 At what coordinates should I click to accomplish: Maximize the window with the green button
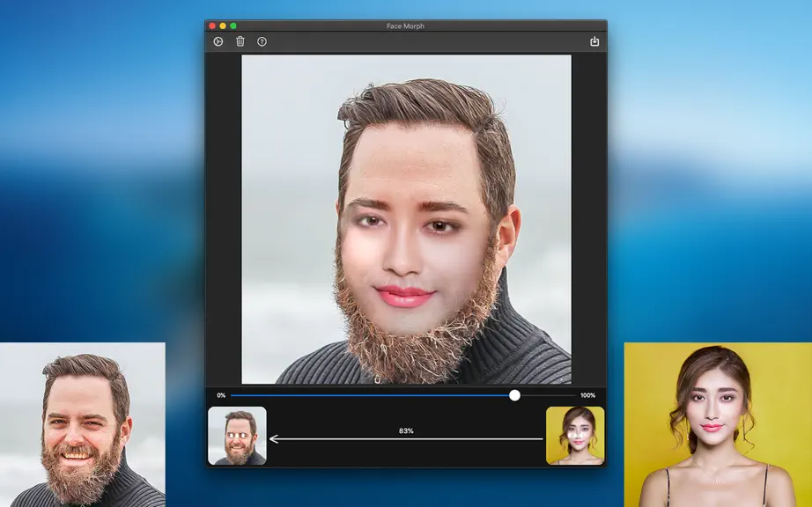point(233,26)
